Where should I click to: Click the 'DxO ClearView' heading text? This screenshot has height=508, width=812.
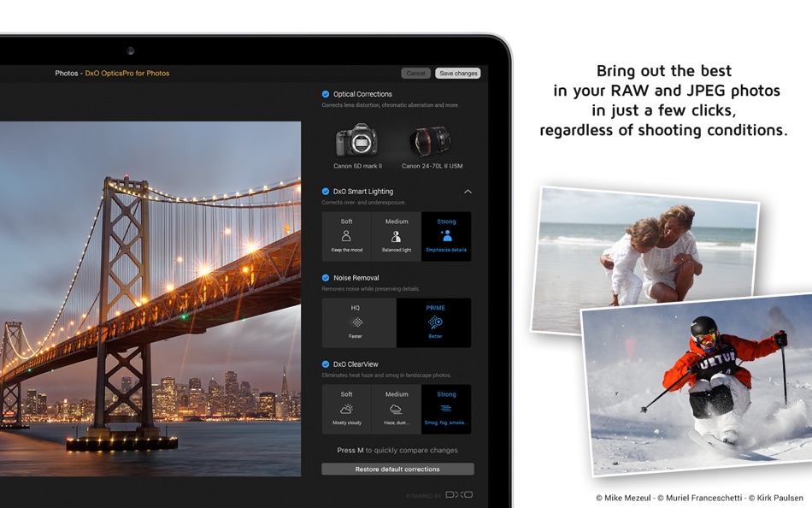[356, 363]
